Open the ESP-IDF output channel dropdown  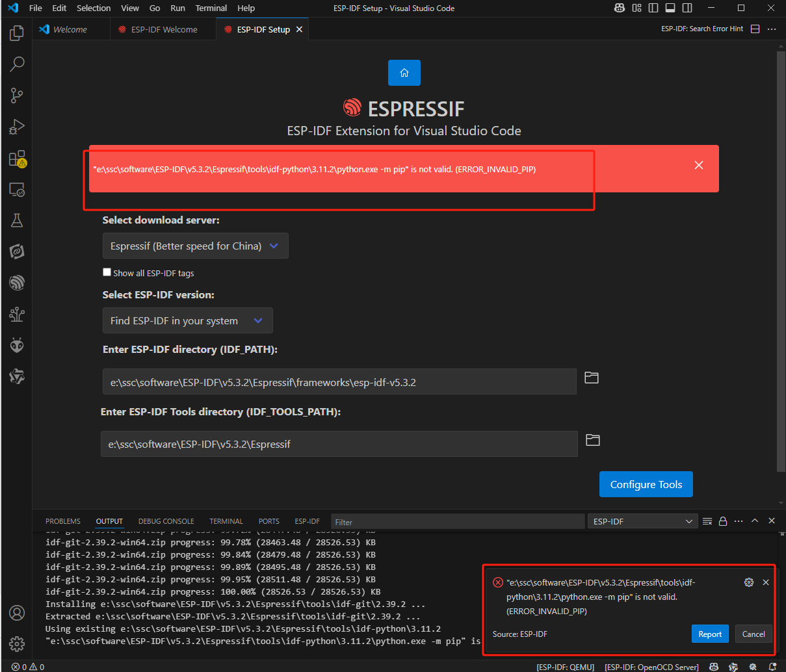(x=643, y=521)
